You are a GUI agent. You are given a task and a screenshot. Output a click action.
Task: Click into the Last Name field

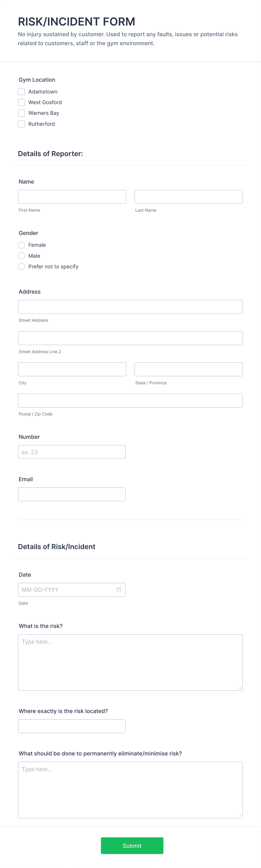click(189, 197)
